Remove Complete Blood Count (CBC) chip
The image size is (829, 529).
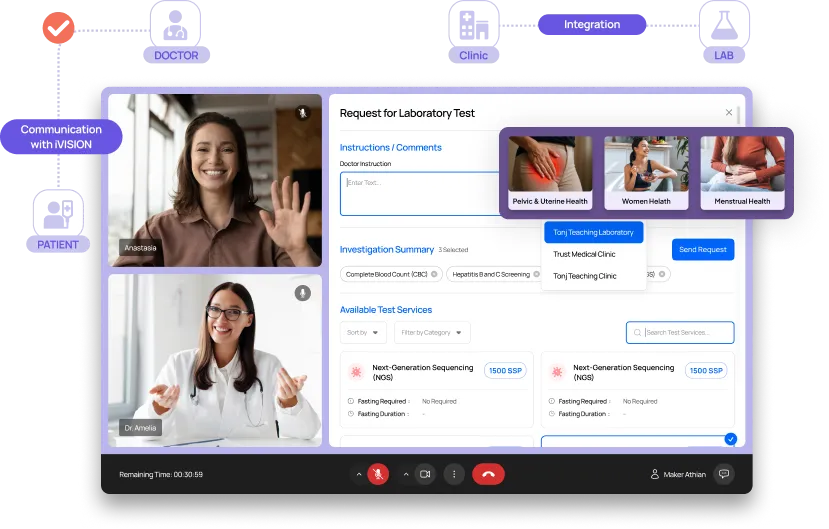pyautogui.click(x=434, y=274)
